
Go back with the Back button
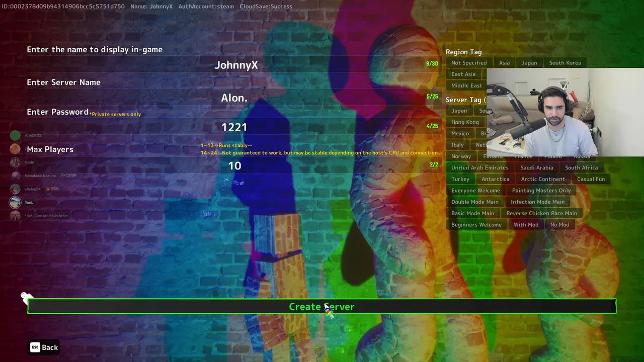(x=44, y=347)
